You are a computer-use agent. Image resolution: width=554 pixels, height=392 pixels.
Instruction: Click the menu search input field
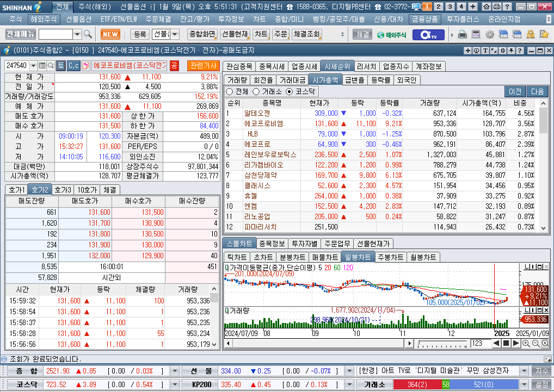coord(56,34)
